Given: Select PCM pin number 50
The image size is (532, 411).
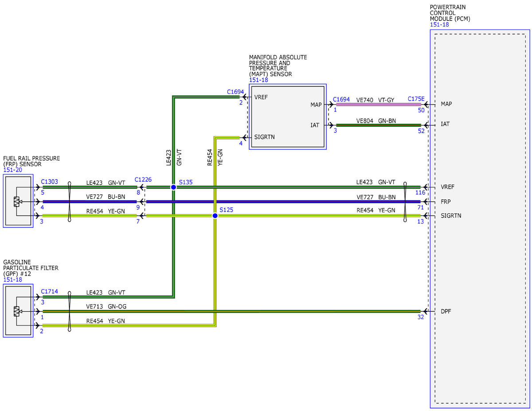Looking at the screenshot, I should click(x=421, y=110).
